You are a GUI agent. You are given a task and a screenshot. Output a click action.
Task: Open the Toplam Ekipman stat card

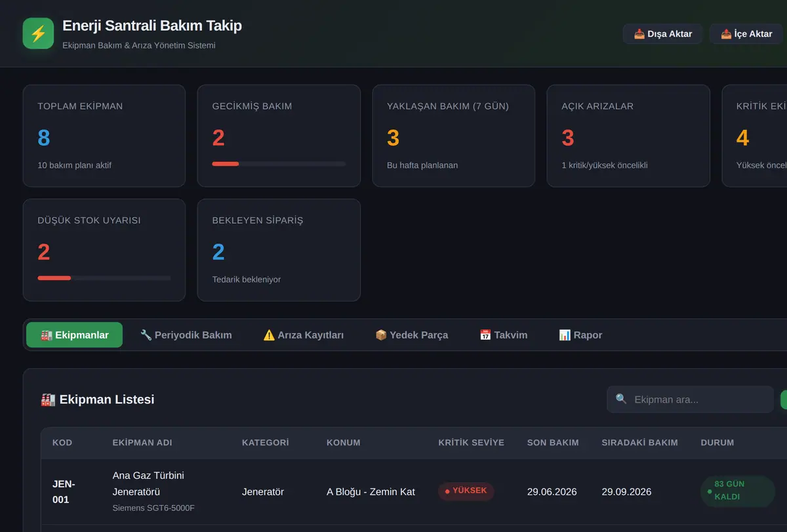pyautogui.click(x=104, y=136)
